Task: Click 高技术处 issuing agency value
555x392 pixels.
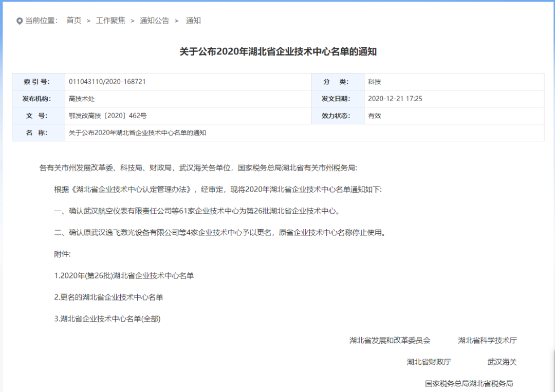Action: [82, 99]
